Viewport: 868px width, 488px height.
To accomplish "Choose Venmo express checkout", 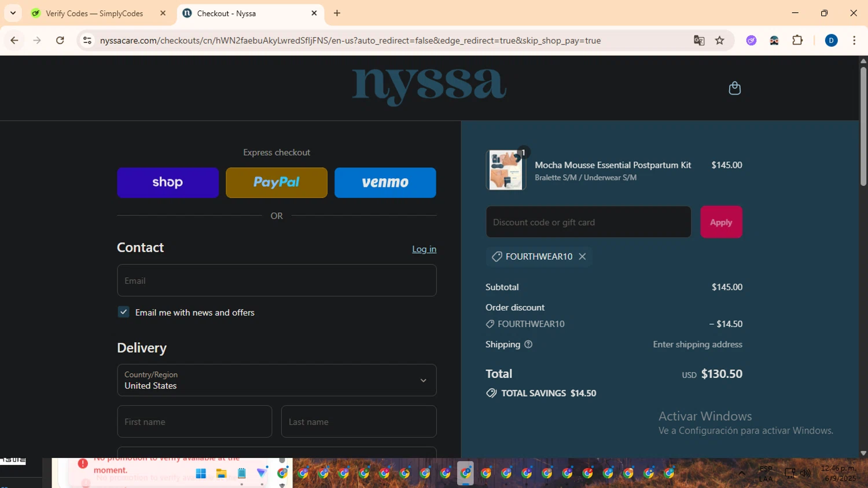I will 385,183.
